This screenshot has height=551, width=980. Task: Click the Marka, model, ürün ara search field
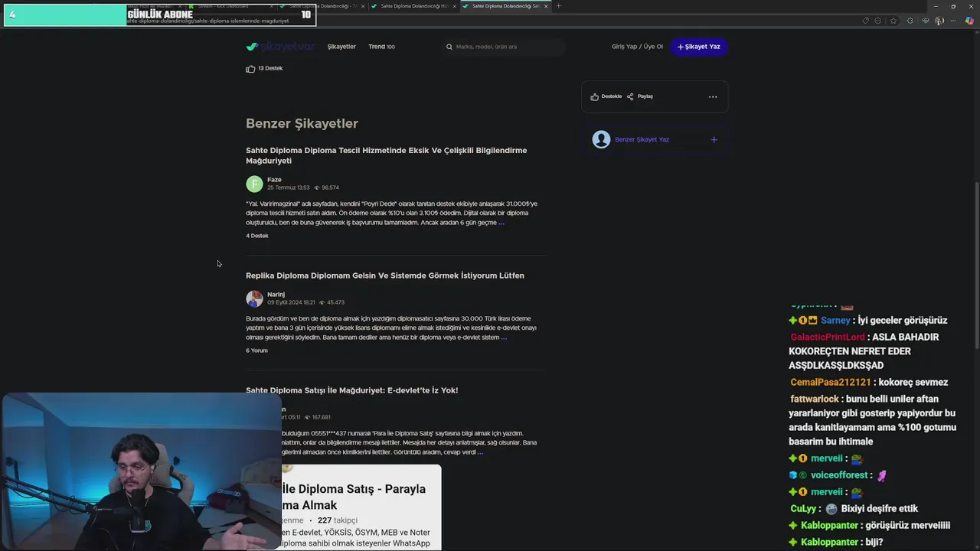503,47
